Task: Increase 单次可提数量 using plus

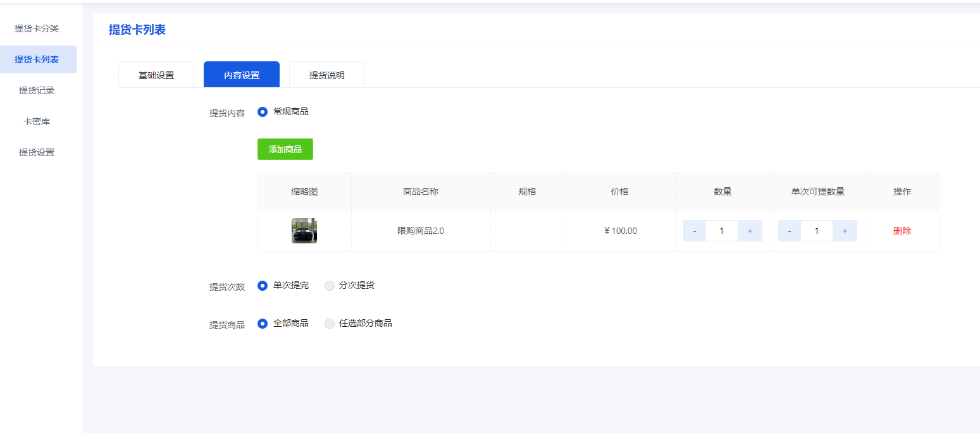Action: 845,230
